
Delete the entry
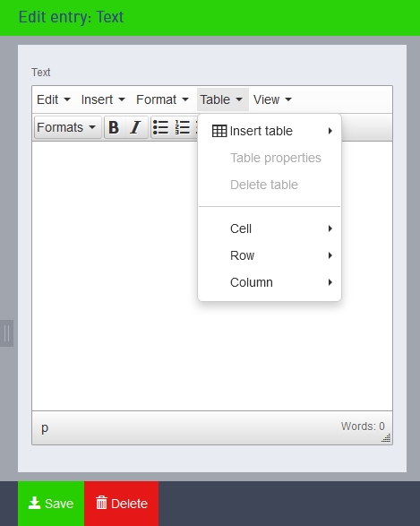(x=121, y=504)
